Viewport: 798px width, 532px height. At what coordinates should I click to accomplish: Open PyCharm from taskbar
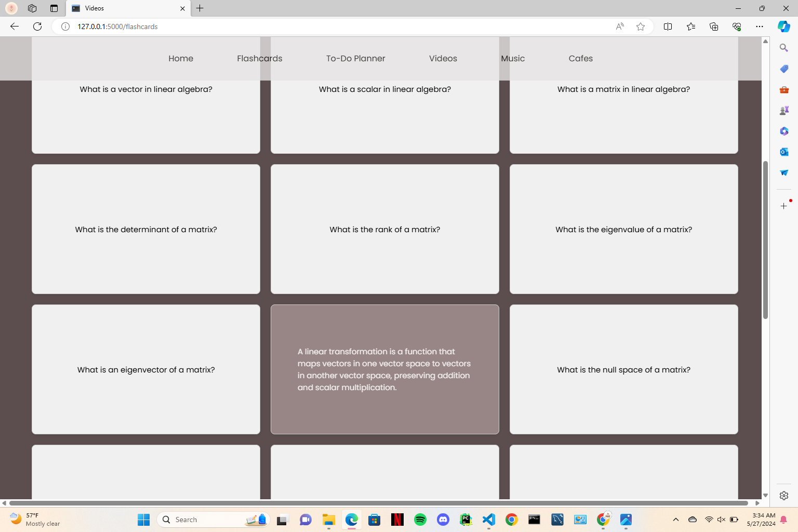tap(466, 520)
